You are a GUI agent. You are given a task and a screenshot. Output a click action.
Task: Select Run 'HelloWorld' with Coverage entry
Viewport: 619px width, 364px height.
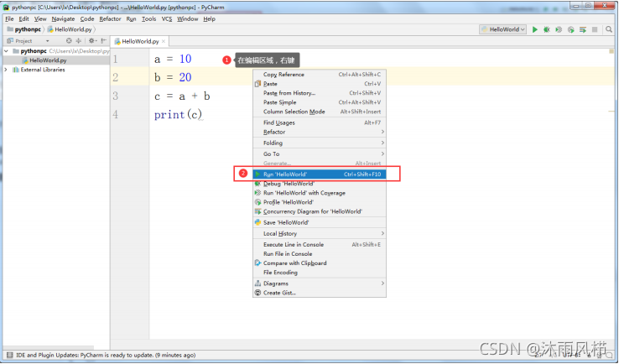pos(320,193)
